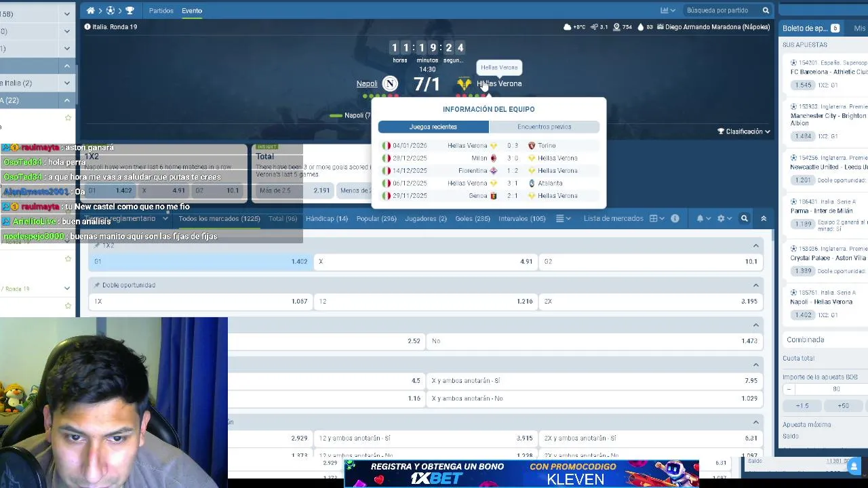Viewport: 868px width, 488px height.
Task: Switch to Partidos tab
Action: coord(161,11)
